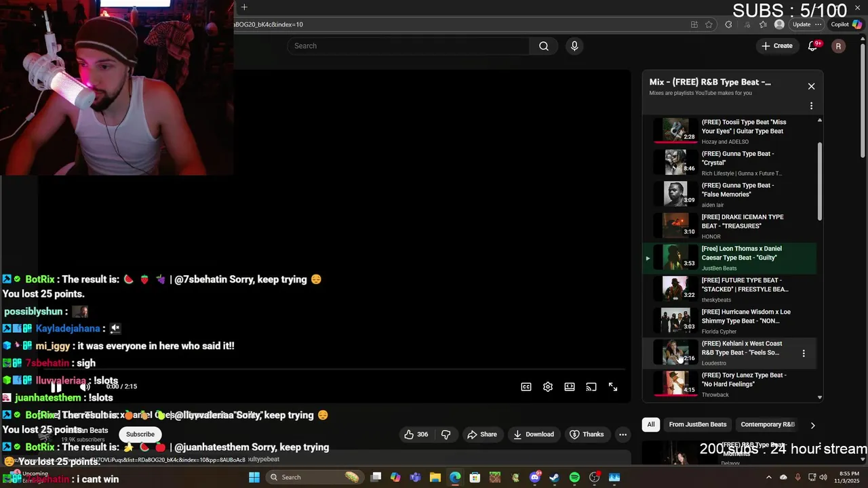This screenshot has width=868, height=488.
Task: Dislike the current video
Action: tap(446, 434)
